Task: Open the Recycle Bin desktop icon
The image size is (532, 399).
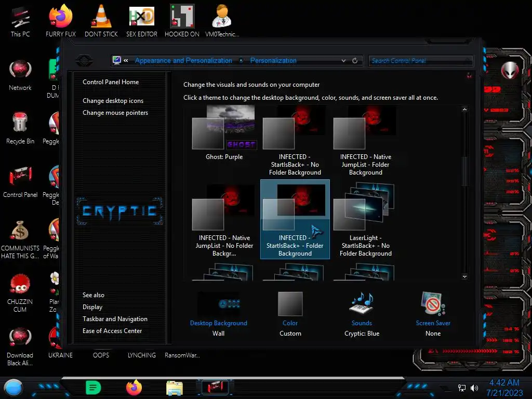Action: click(20, 128)
